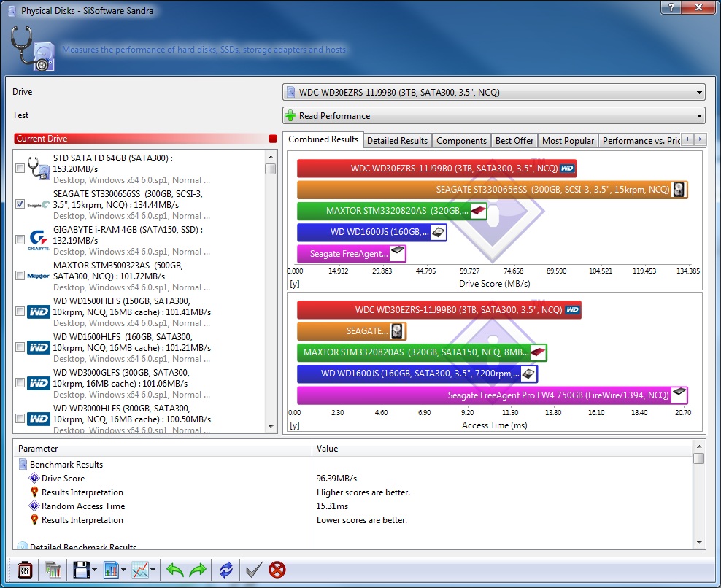Check the MAXTOR STM3500323AS checkbox

tap(20, 275)
